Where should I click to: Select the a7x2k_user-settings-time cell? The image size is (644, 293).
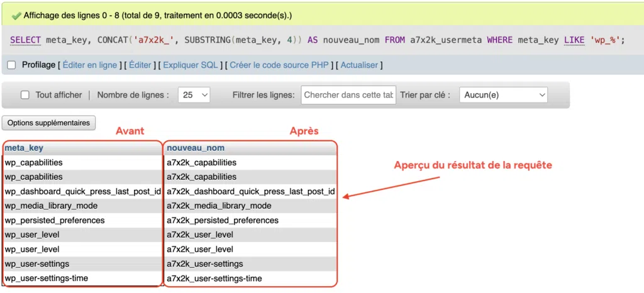pyautogui.click(x=250, y=279)
